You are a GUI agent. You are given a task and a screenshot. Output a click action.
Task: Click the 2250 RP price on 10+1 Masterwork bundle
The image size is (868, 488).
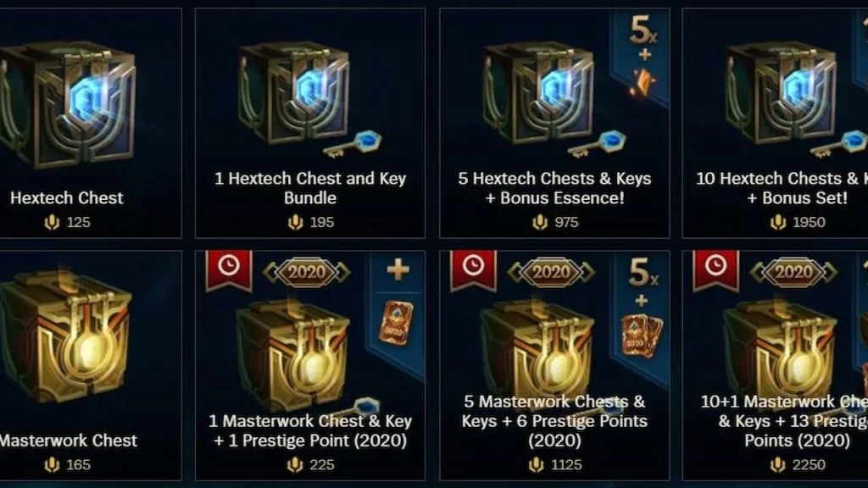click(x=798, y=465)
